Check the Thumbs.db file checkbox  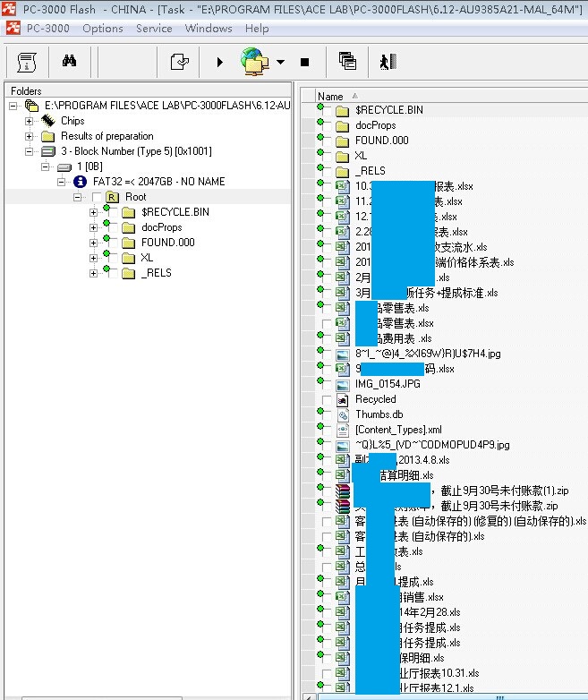click(x=327, y=414)
